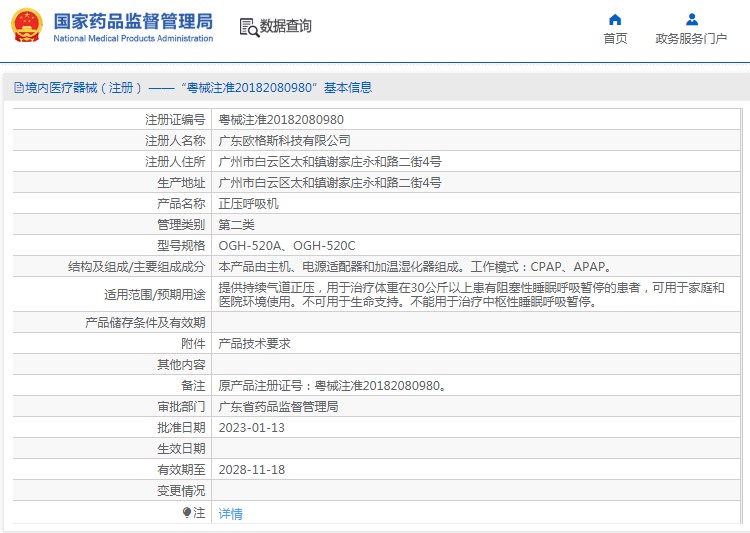
Task: Click the approval date 2023-01-13
Action: point(252,427)
